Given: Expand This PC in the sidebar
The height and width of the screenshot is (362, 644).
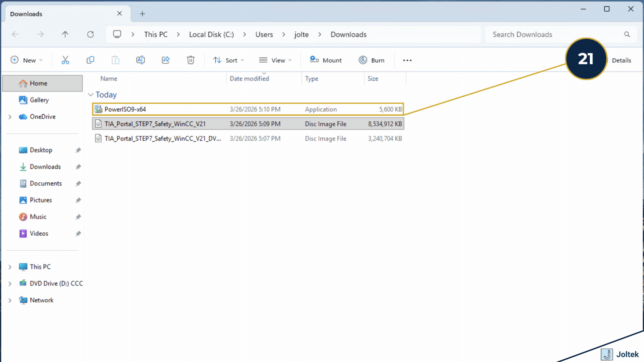Looking at the screenshot, I should pos(10,267).
